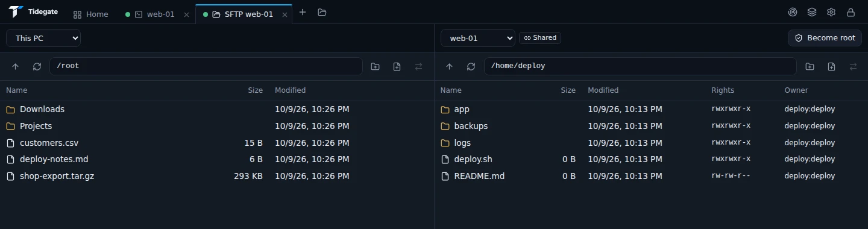Open the web-01 host dropdown

(x=478, y=38)
